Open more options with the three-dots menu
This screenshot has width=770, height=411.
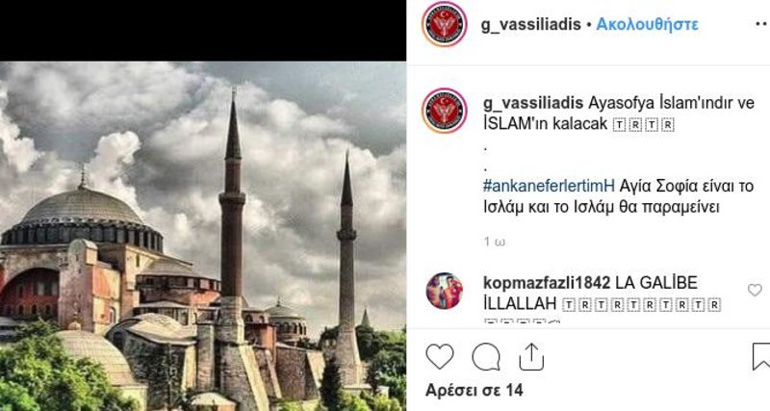(762, 25)
